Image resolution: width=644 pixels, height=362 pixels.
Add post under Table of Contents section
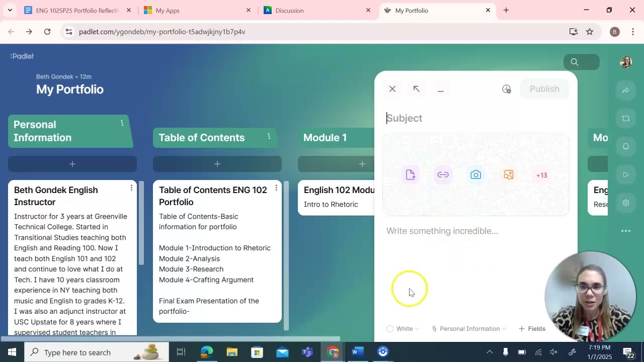point(217,164)
